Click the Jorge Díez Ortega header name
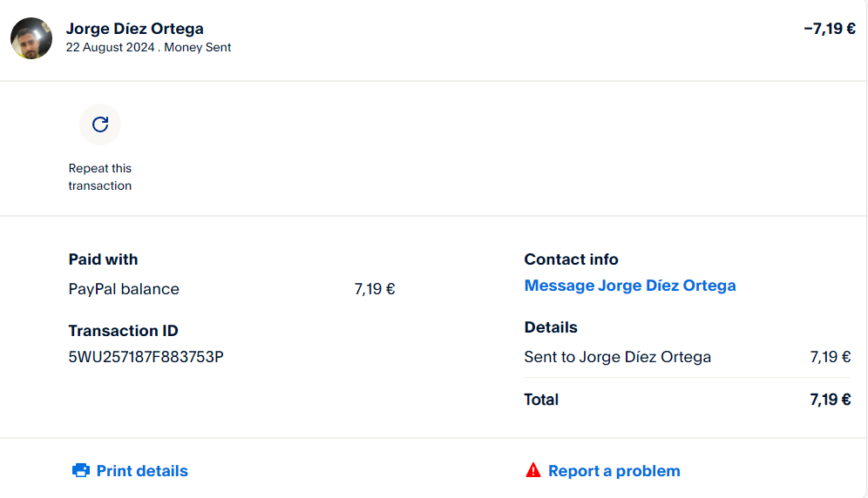This screenshot has width=868, height=498. (135, 29)
